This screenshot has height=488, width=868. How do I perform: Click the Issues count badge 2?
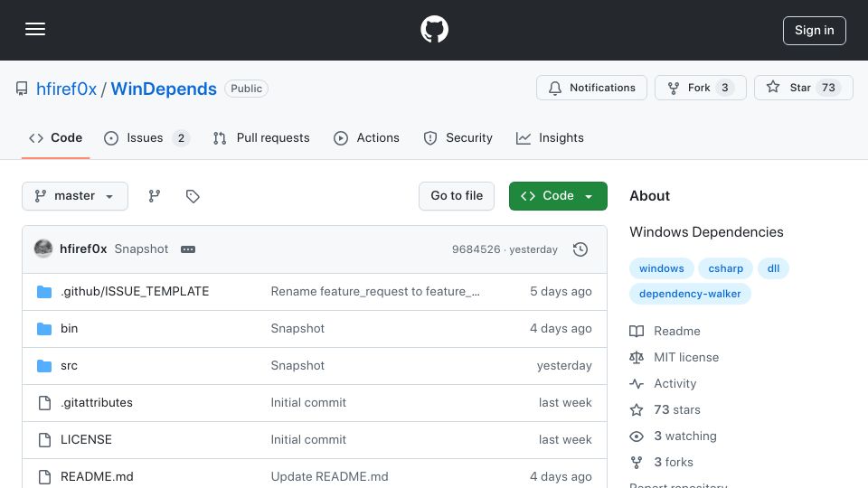click(181, 138)
